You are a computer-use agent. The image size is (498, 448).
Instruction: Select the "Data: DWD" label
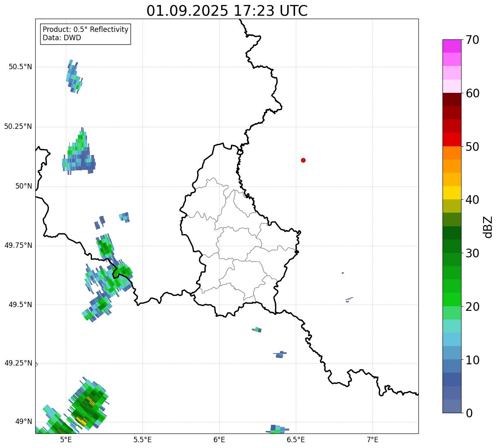pyautogui.click(x=62, y=38)
